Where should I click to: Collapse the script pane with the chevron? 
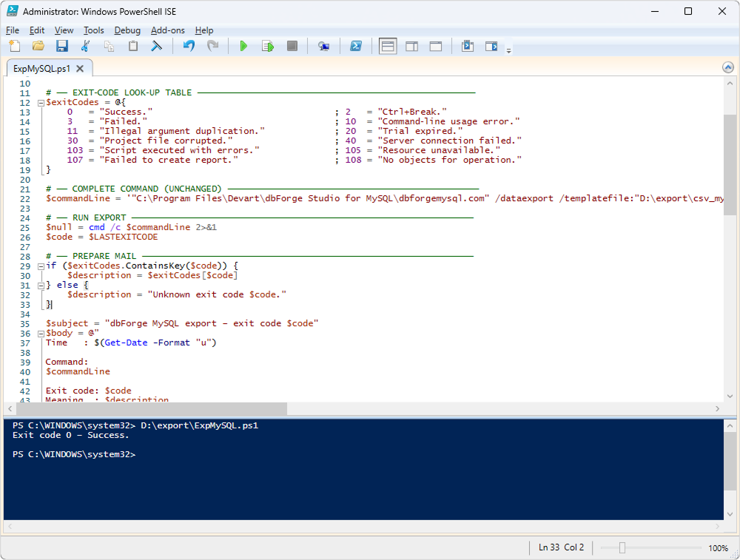[x=728, y=68]
